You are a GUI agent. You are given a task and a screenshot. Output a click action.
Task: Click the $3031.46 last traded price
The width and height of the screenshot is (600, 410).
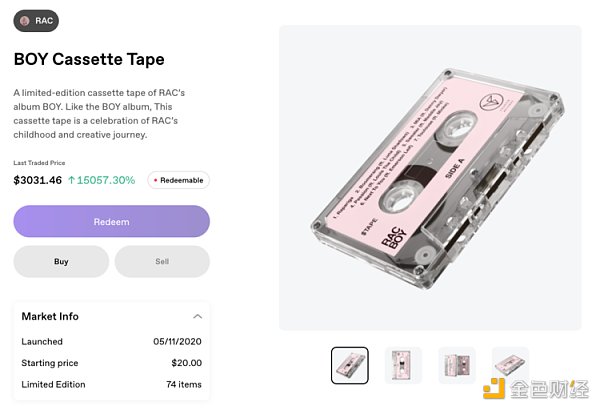pyautogui.click(x=38, y=181)
